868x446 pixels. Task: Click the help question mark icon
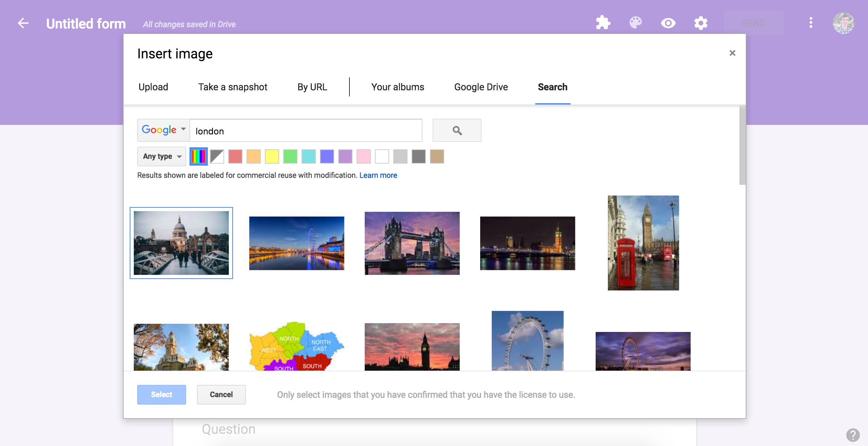pos(853,435)
